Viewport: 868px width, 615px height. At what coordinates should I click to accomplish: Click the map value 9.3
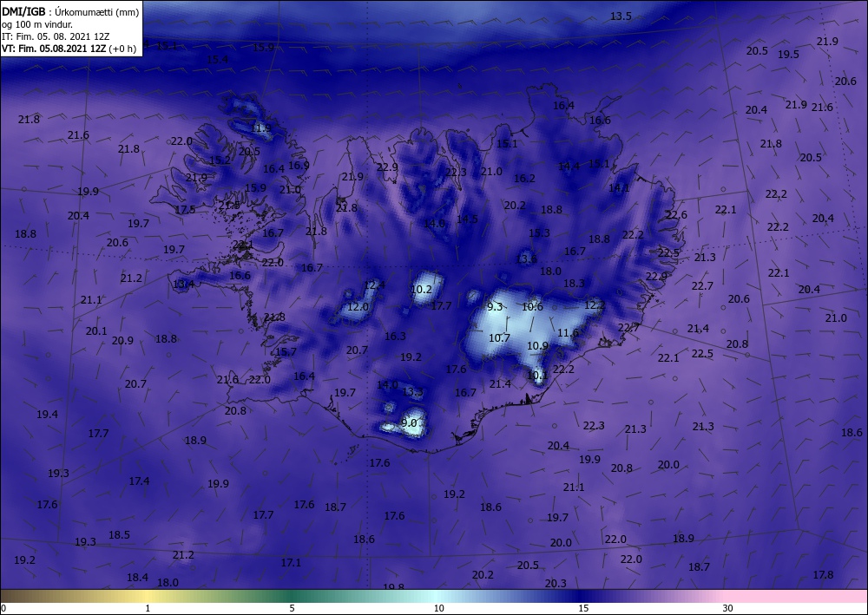tap(495, 306)
